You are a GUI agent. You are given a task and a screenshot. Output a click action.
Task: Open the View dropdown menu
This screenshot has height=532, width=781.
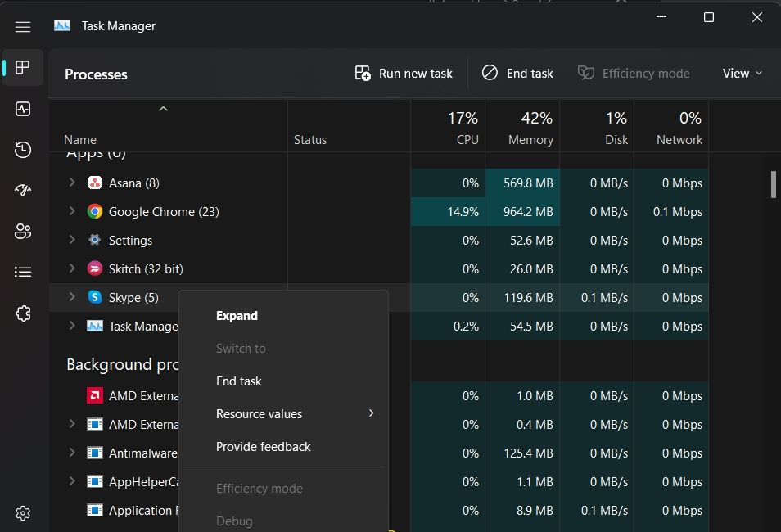tap(742, 74)
